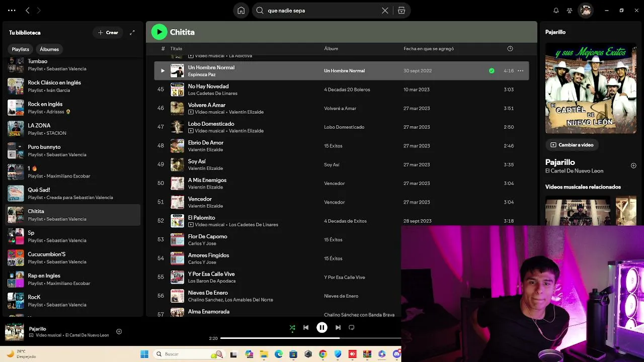Viewport: 644px width, 362px height.
Task: Open the Puro bunnyto playlist
Action: coord(73,151)
